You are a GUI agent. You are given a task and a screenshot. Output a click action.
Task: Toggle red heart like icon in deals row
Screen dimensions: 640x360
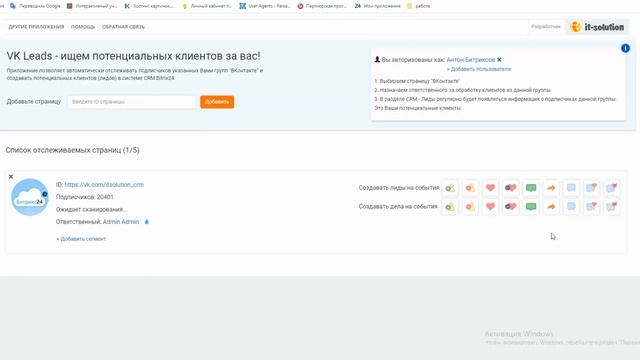coord(490,207)
